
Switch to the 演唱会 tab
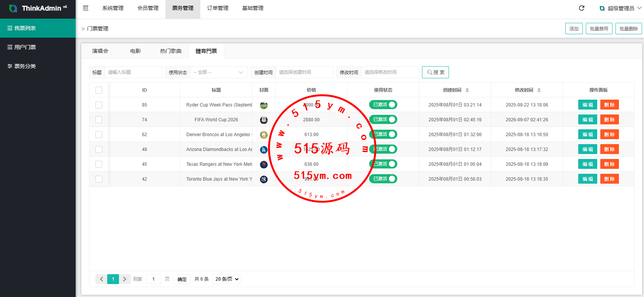tap(100, 51)
